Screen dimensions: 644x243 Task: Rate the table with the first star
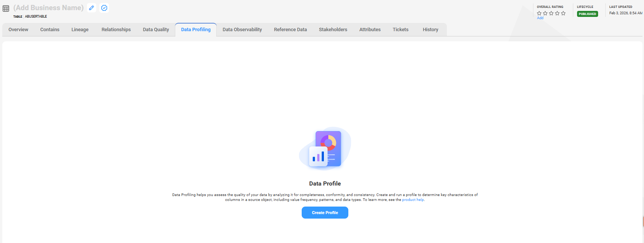[x=539, y=13]
